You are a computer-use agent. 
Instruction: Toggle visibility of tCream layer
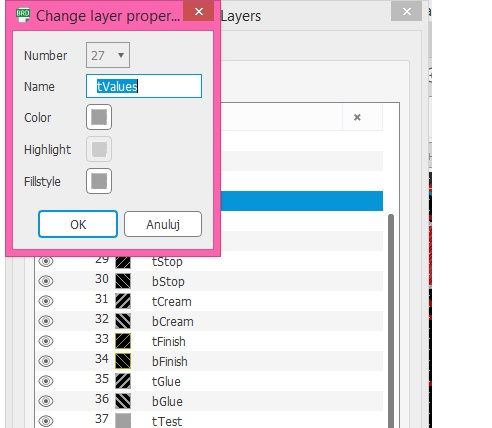[x=46, y=301]
